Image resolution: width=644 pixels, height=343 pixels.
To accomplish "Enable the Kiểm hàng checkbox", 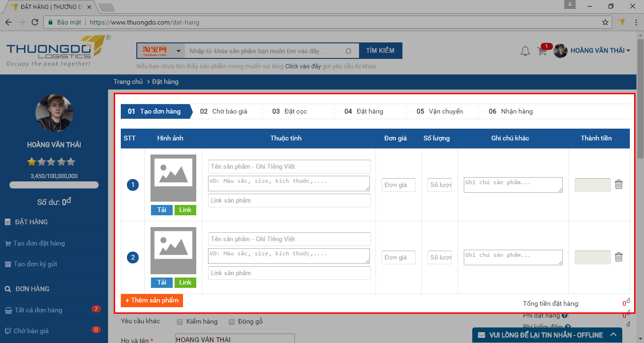I will pos(180,322).
